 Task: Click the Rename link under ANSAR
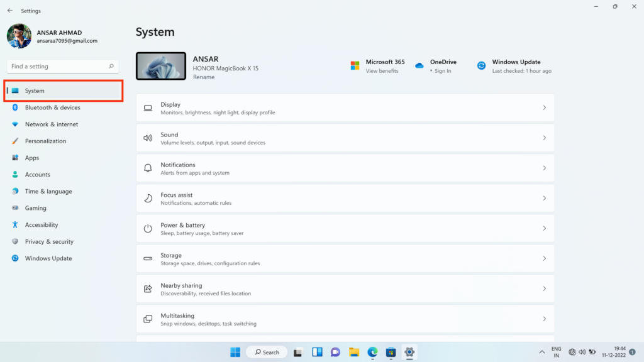pyautogui.click(x=204, y=77)
